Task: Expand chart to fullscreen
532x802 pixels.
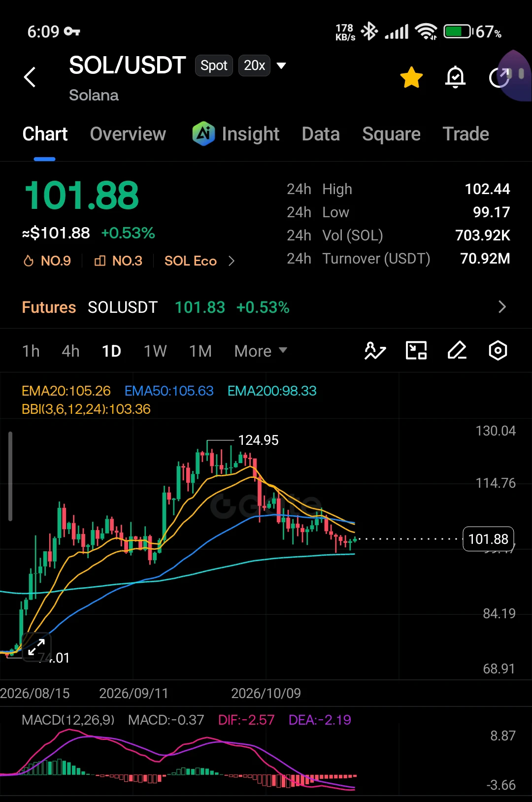Action: click(x=36, y=647)
